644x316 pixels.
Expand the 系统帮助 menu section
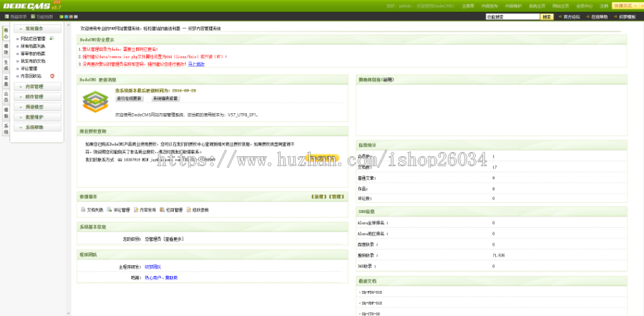point(37,128)
